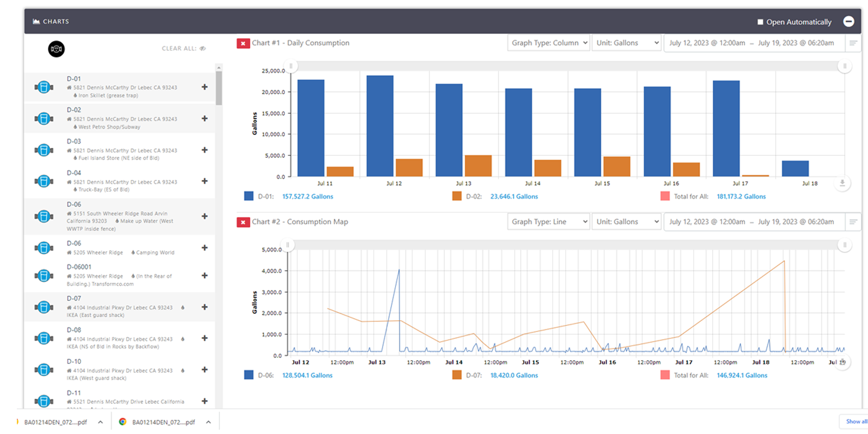Click Chart #1 date range field
The image size is (868, 434).
pyautogui.click(x=755, y=43)
